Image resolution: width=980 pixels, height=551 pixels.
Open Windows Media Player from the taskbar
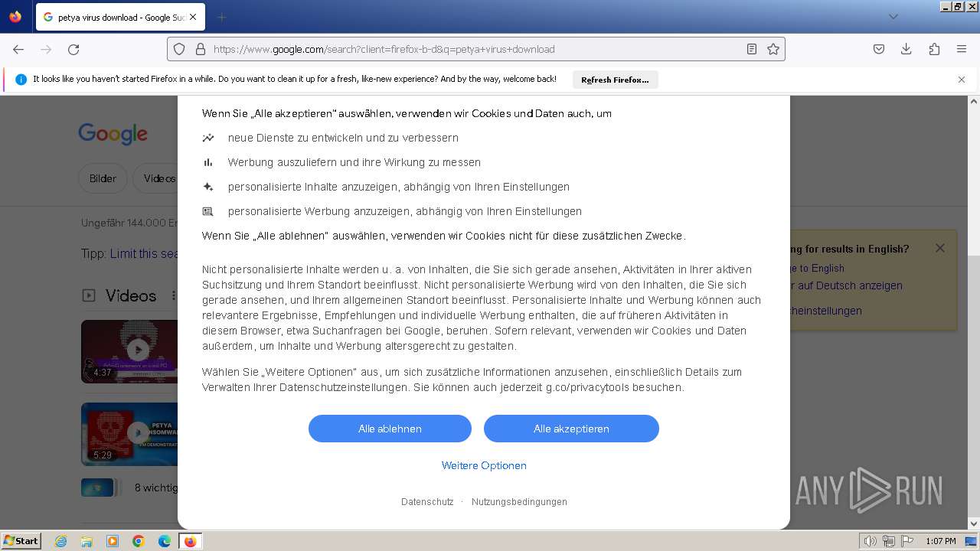point(113,541)
